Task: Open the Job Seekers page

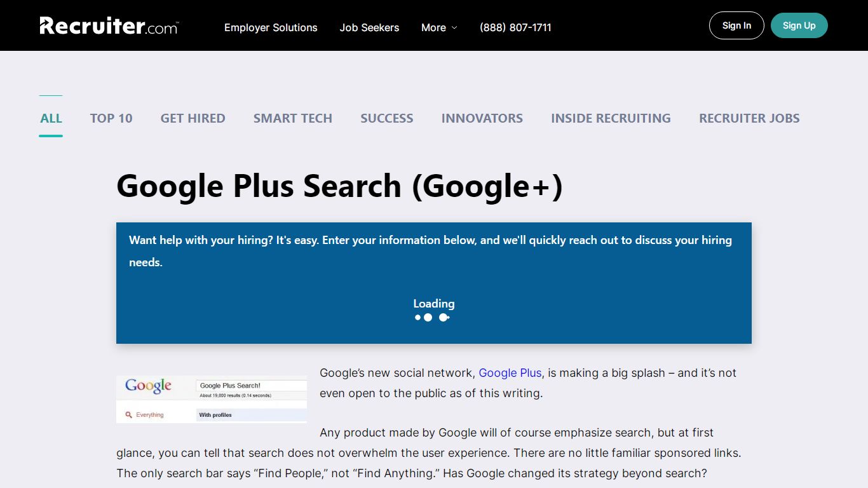Action: pyautogui.click(x=369, y=27)
